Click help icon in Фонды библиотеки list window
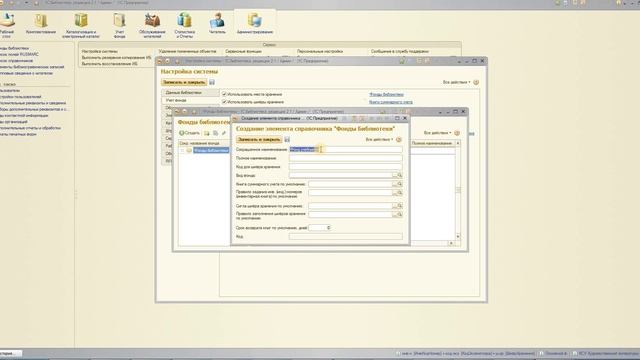Screen dimensions: 640x360 457,133
